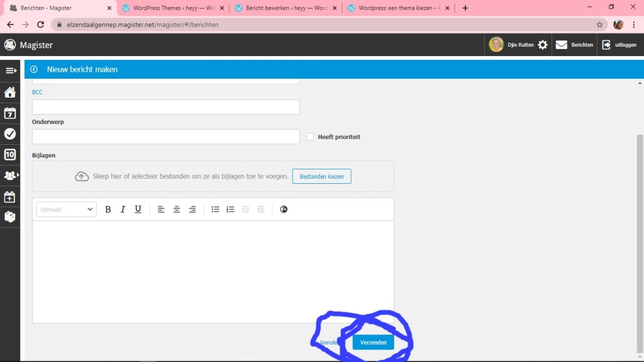The height and width of the screenshot is (362, 644).
Task: Apply underline formatting
Action: (138, 210)
